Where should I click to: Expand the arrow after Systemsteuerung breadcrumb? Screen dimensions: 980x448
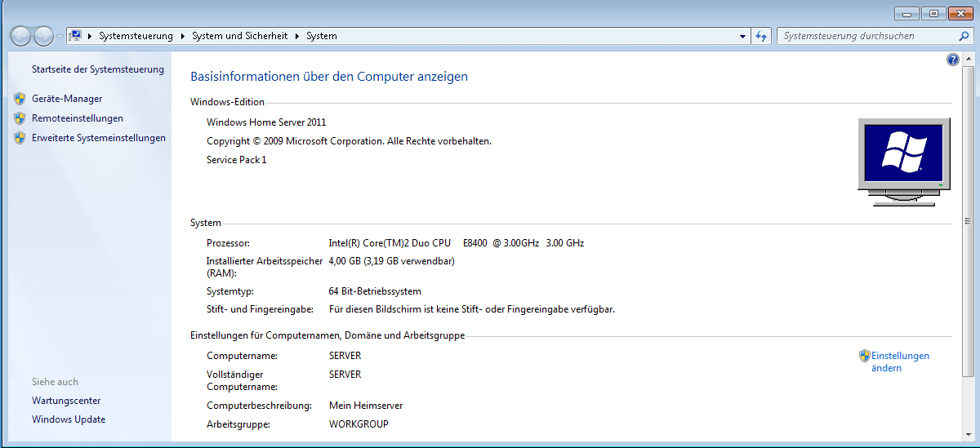[183, 36]
